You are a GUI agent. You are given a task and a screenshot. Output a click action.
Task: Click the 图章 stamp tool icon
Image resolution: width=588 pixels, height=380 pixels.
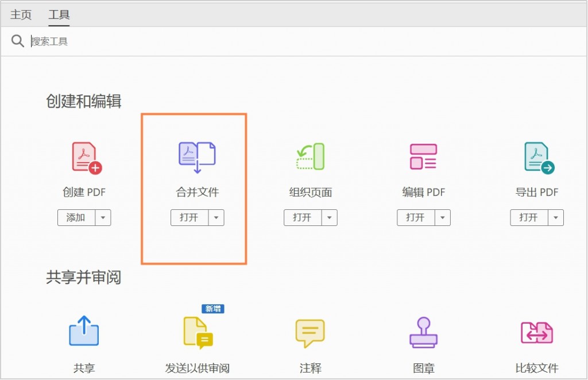point(423,332)
